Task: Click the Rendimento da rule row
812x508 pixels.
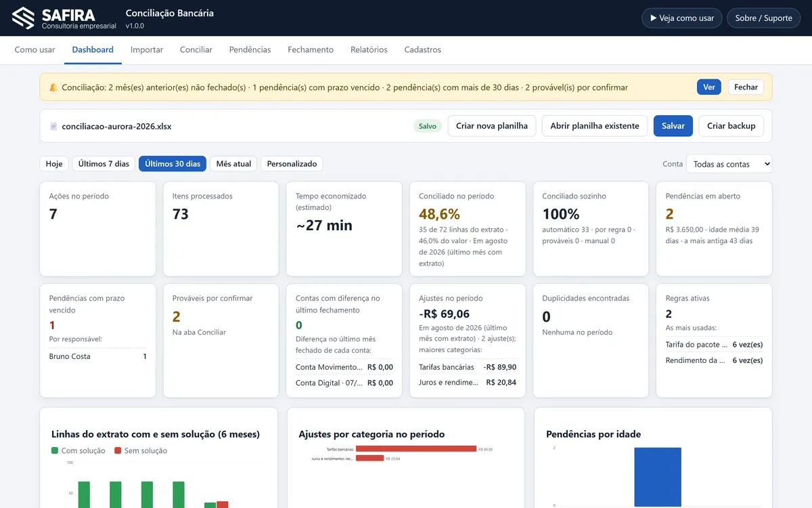Action: click(x=714, y=360)
